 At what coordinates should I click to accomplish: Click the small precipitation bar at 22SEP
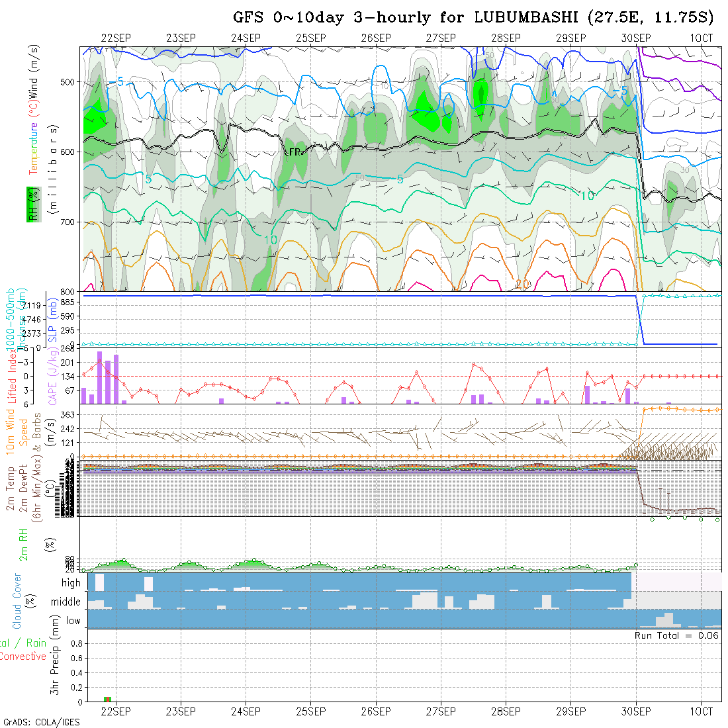coord(108,699)
